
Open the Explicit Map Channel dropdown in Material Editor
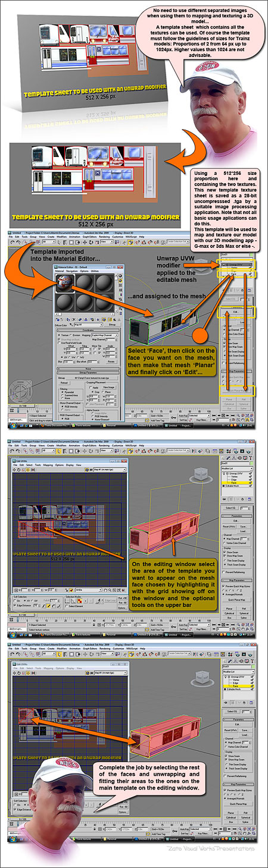(x=105, y=335)
